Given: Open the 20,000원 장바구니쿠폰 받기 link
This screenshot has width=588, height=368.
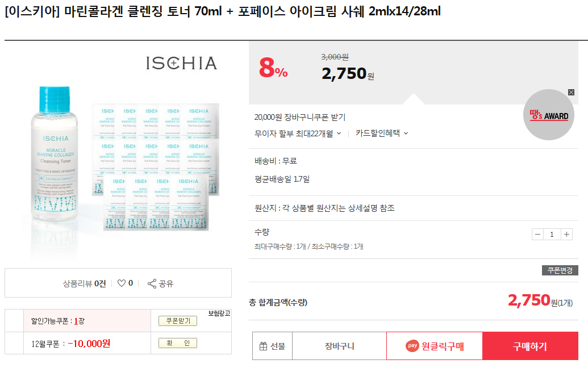Looking at the screenshot, I should point(300,118).
